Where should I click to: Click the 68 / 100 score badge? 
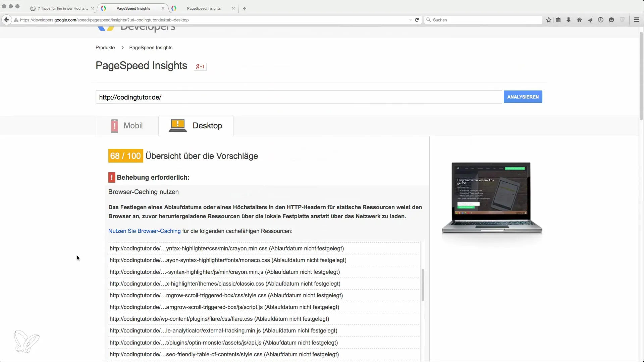(125, 156)
